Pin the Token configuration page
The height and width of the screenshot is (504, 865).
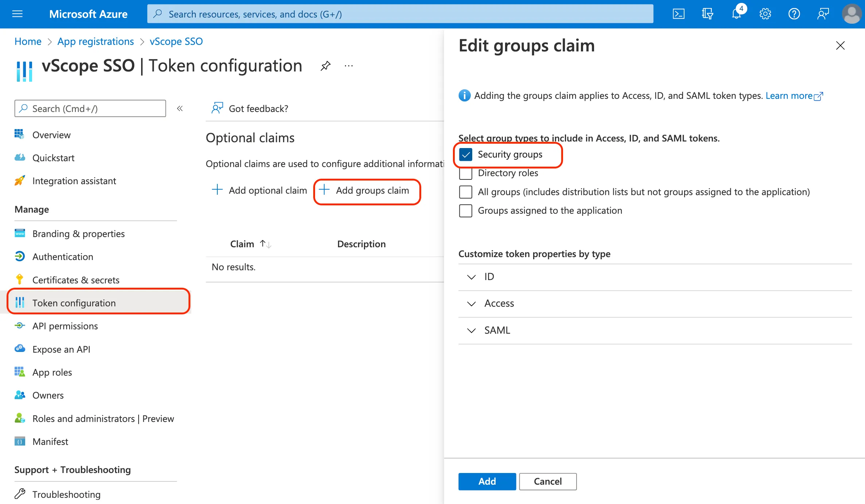tap(325, 66)
